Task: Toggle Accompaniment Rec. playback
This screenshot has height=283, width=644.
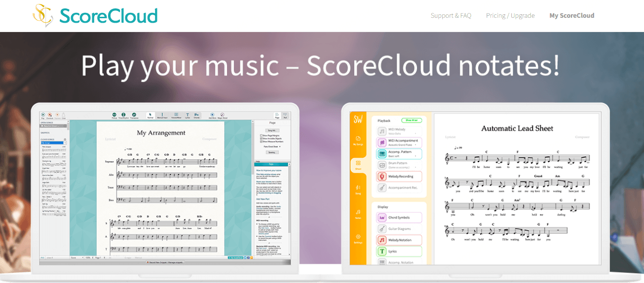Action: (399, 188)
